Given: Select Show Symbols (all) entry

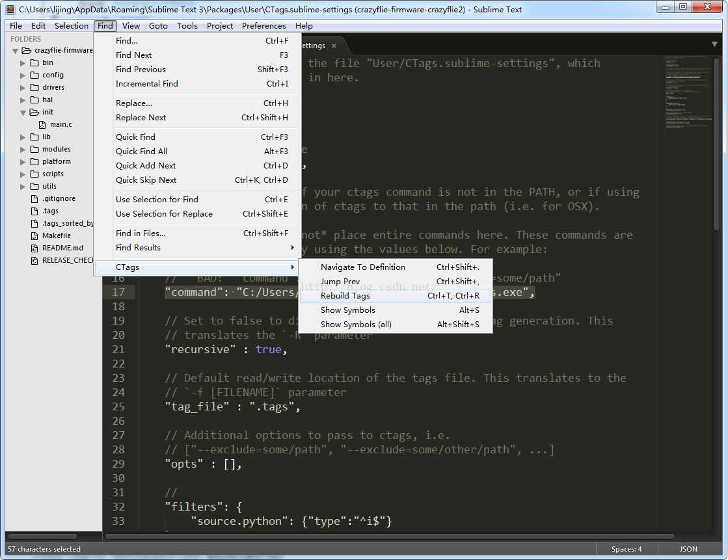Looking at the screenshot, I should point(396,325).
